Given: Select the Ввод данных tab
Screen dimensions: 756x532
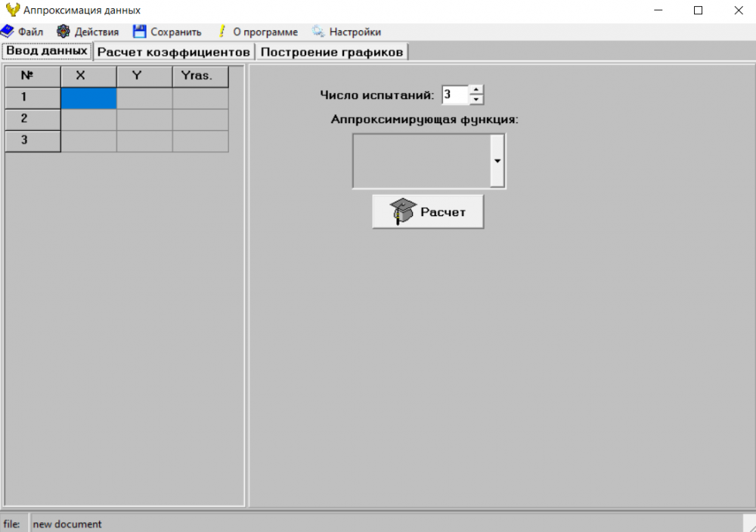Looking at the screenshot, I should [x=47, y=51].
